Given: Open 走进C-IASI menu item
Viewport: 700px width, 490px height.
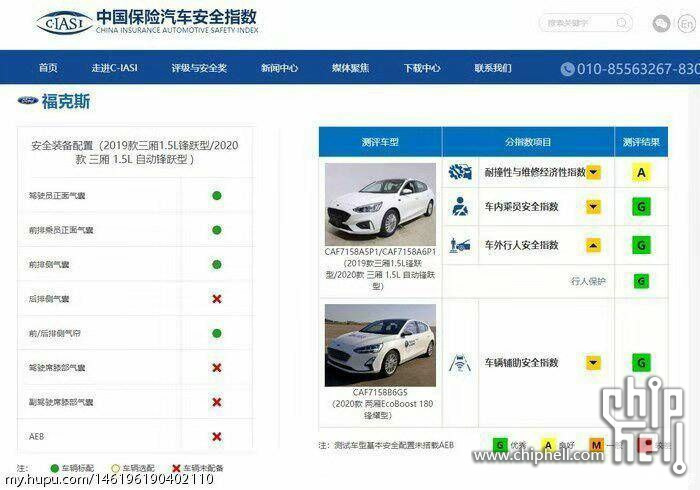Looking at the screenshot, I should click(114, 68).
